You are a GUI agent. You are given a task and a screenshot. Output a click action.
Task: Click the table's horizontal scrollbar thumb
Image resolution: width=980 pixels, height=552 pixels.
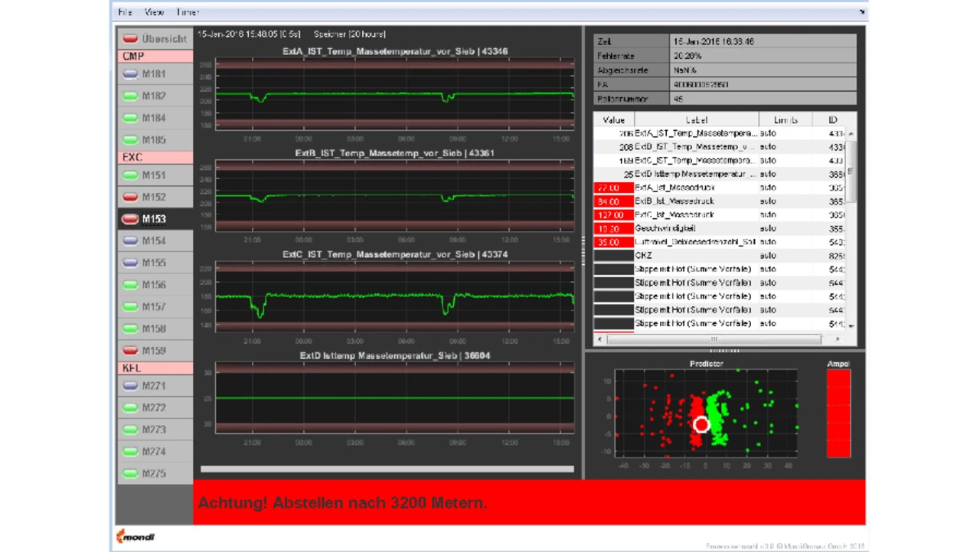click(713, 339)
